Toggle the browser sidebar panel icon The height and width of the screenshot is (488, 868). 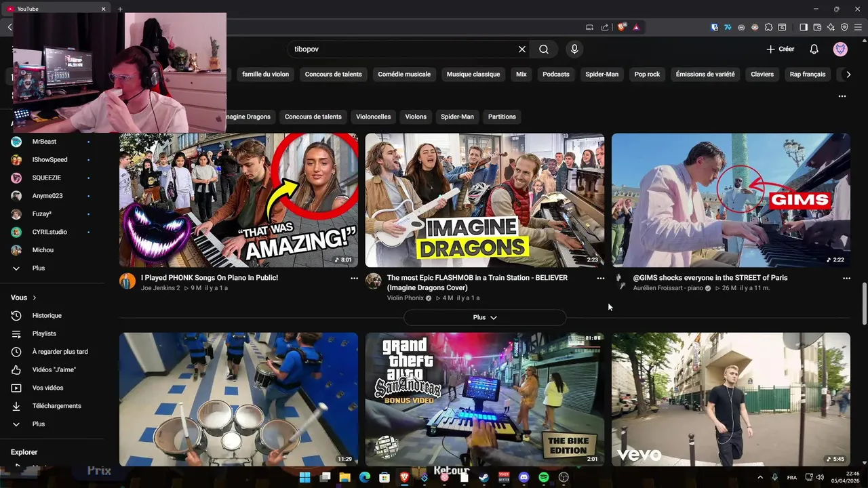[804, 27]
